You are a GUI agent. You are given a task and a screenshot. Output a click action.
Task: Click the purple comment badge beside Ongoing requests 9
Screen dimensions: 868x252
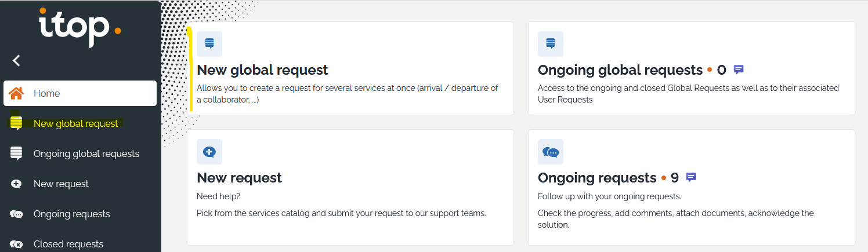coord(691,177)
